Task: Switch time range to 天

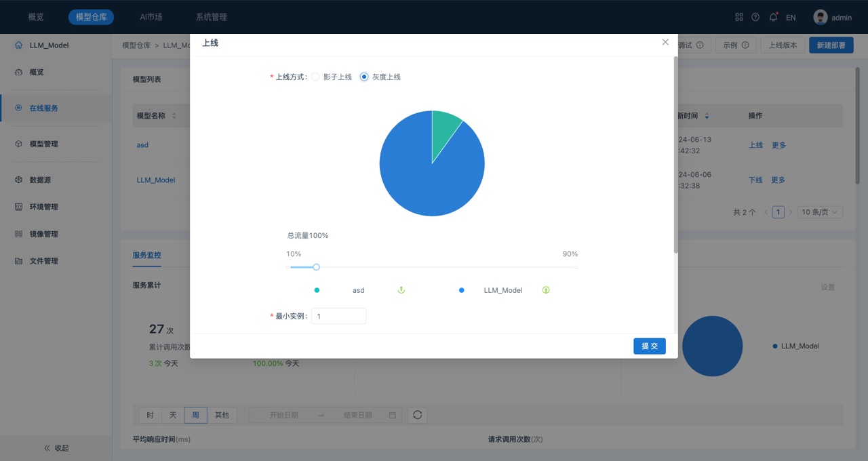Action: [173, 415]
